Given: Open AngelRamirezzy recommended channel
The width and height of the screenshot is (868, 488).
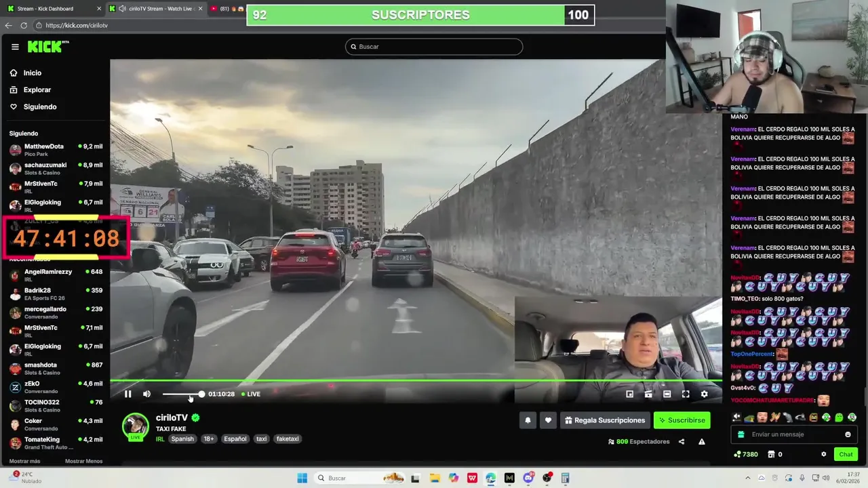Looking at the screenshot, I should [56, 275].
